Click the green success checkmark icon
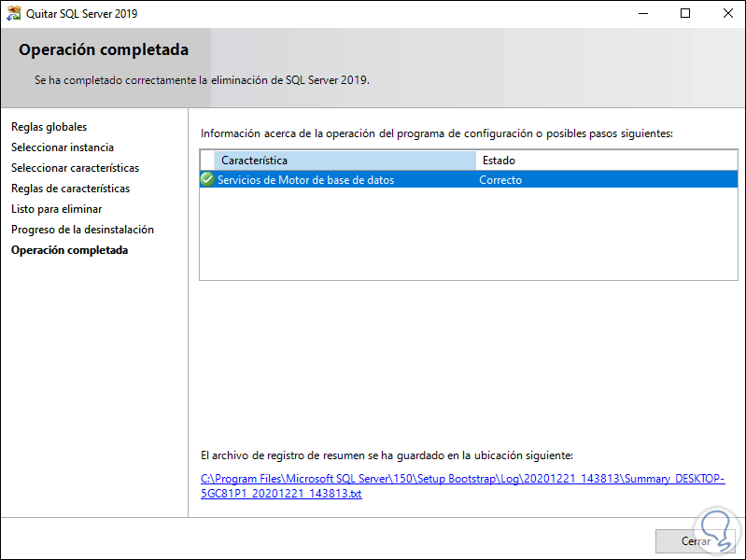The image size is (746, 560). (207, 179)
